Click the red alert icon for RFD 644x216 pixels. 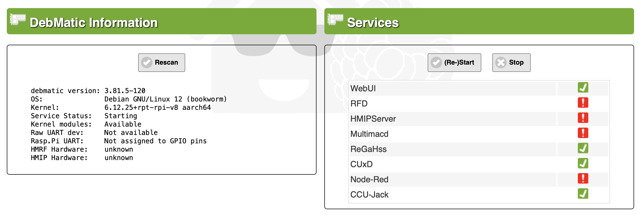coord(583,103)
